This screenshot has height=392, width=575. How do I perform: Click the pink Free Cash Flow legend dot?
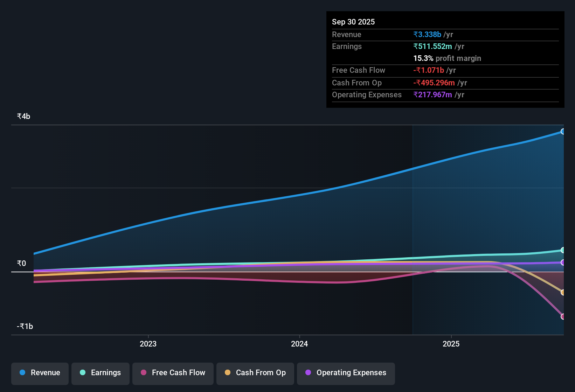[x=144, y=372]
